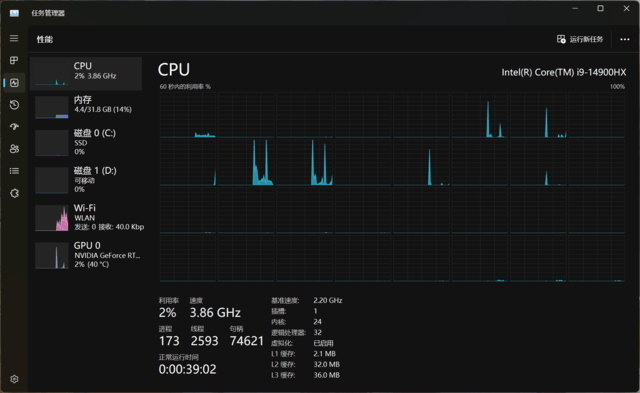This screenshot has width=640, height=393.
Task: Click the 2% utilization value
Action: pos(167,313)
